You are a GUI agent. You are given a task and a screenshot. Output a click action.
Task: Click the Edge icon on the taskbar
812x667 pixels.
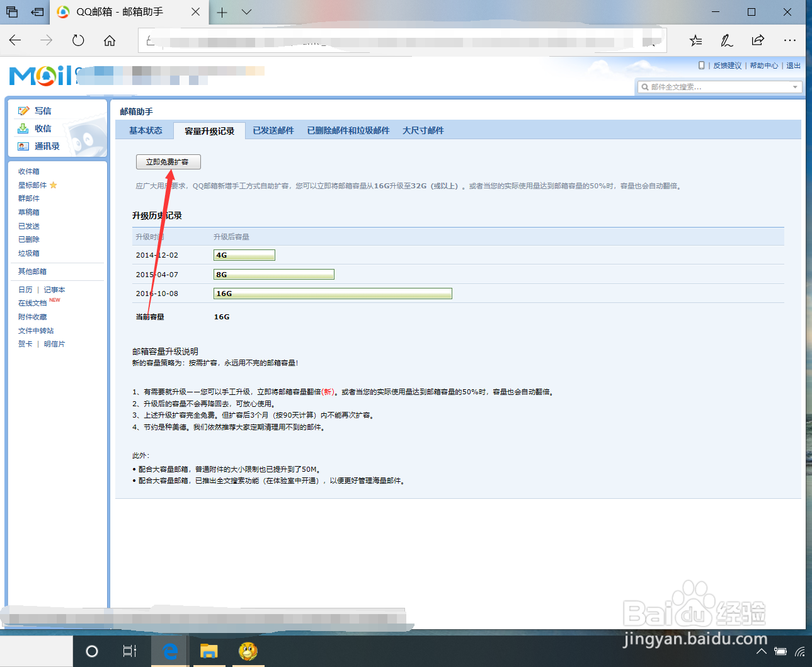[x=169, y=651]
